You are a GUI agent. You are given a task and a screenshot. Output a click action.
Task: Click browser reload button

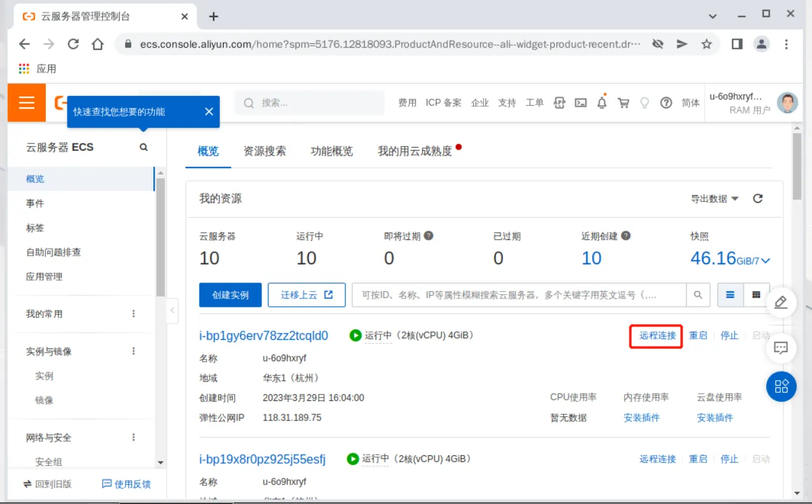point(73,44)
